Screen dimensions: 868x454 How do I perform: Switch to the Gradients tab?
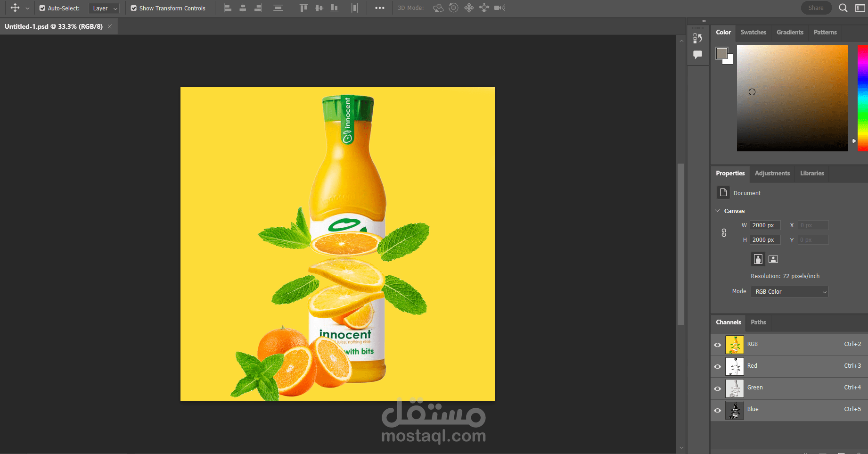(x=790, y=32)
